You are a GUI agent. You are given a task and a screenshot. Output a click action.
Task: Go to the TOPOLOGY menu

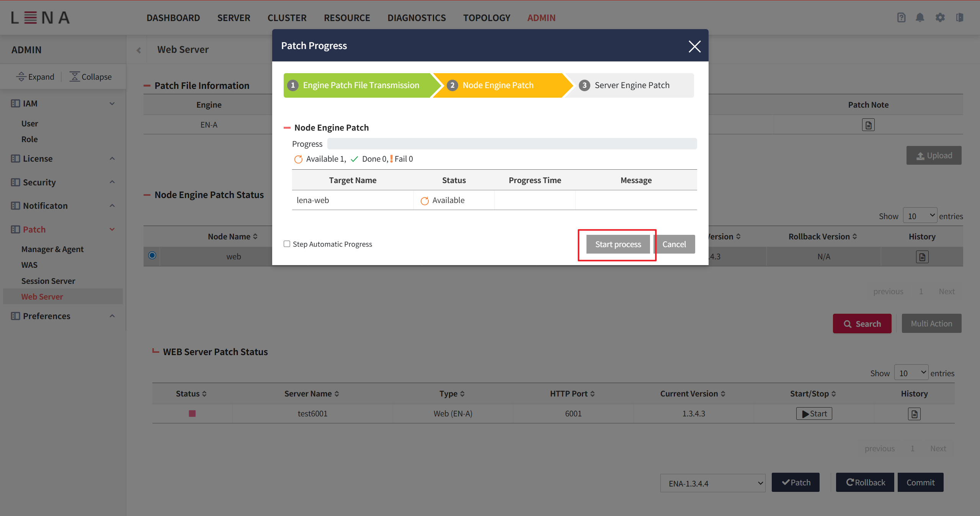point(487,18)
